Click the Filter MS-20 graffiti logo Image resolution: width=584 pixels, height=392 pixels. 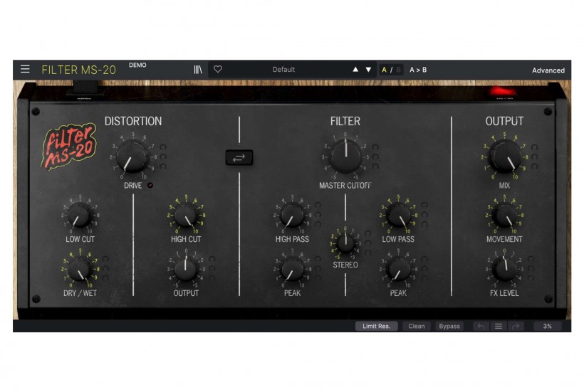[x=68, y=145]
